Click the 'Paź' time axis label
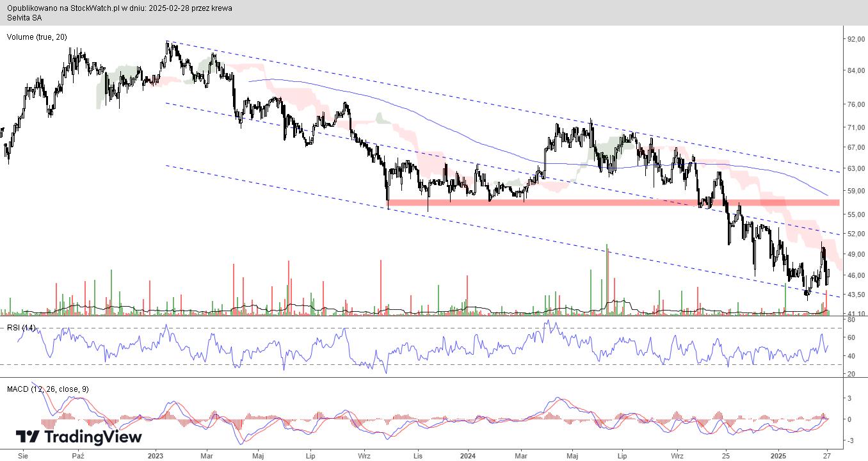 pyautogui.click(x=78, y=456)
